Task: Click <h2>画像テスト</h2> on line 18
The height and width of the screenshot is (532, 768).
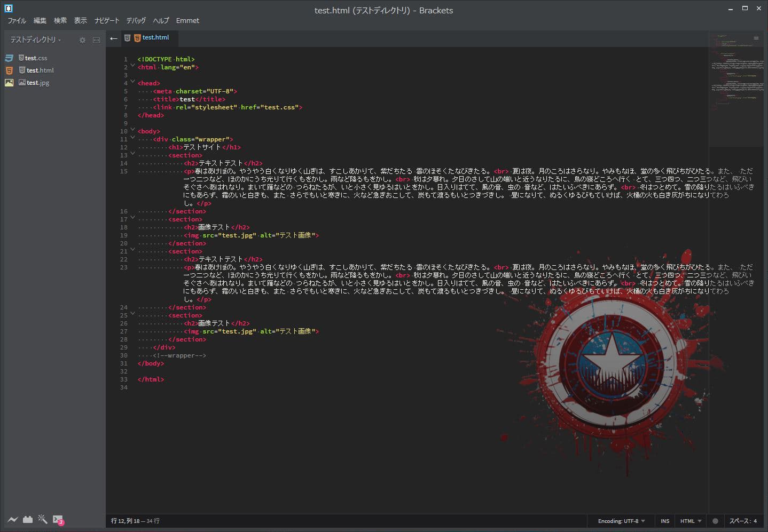Action: [217, 227]
